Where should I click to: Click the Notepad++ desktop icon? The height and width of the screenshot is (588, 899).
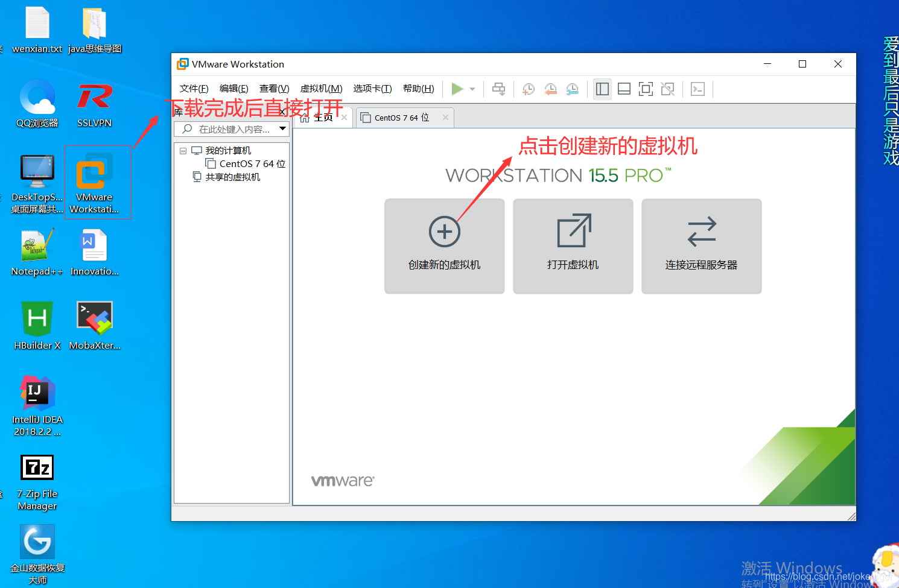[x=37, y=253]
